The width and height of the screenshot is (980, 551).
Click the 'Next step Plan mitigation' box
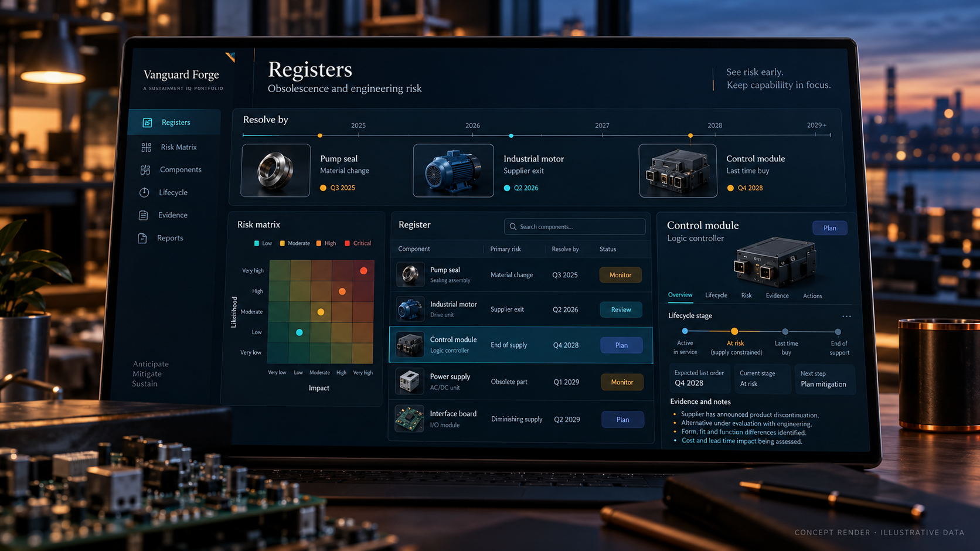pyautogui.click(x=825, y=379)
